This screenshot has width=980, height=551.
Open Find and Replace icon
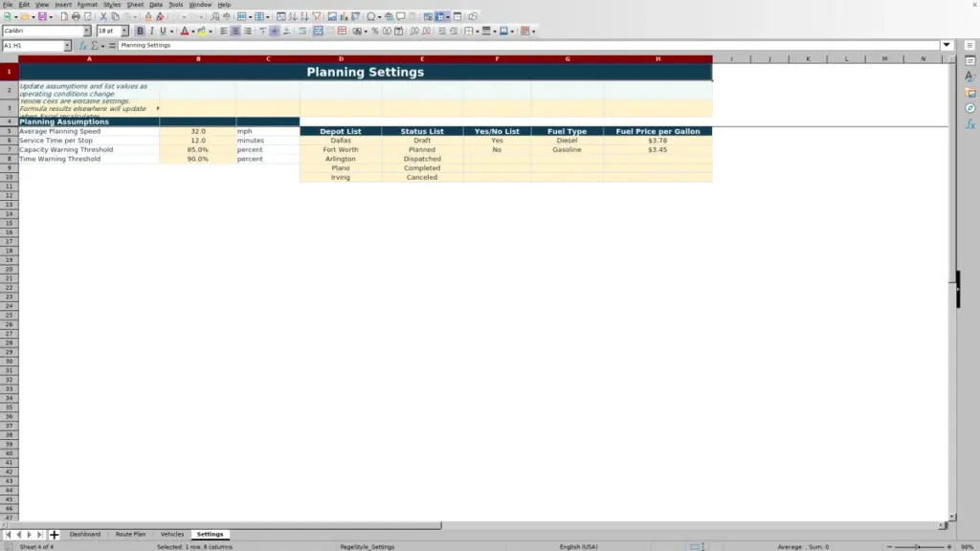pyautogui.click(x=215, y=16)
